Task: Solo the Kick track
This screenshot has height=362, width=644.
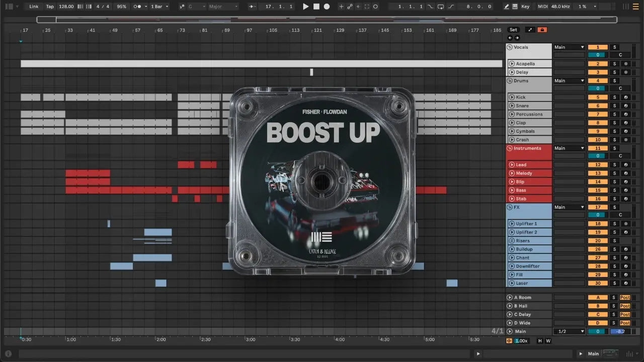Action: (x=614, y=98)
